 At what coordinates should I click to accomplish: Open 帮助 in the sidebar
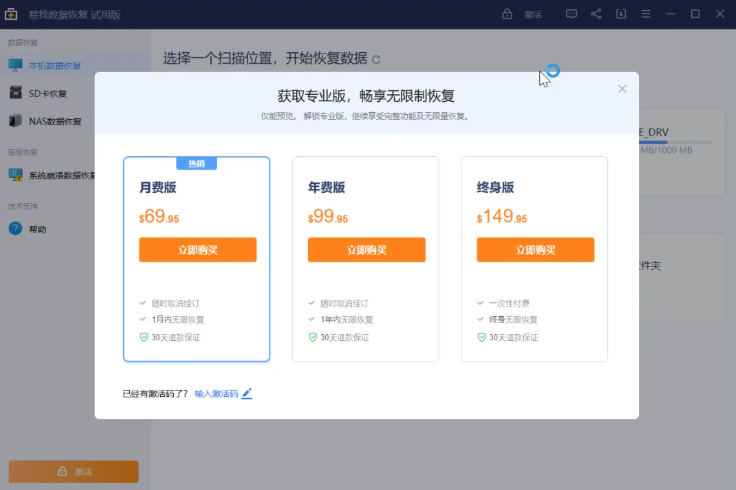(38, 229)
